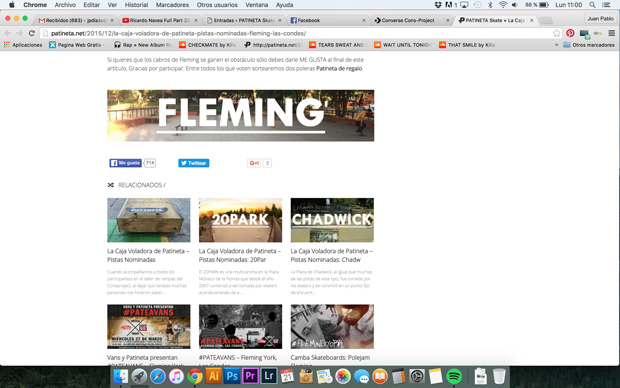The width and height of the screenshot is (620, 388).
Task: Open Adobe Photoshop from the dock
Action: pyautogui.click(x=232, y=376)
